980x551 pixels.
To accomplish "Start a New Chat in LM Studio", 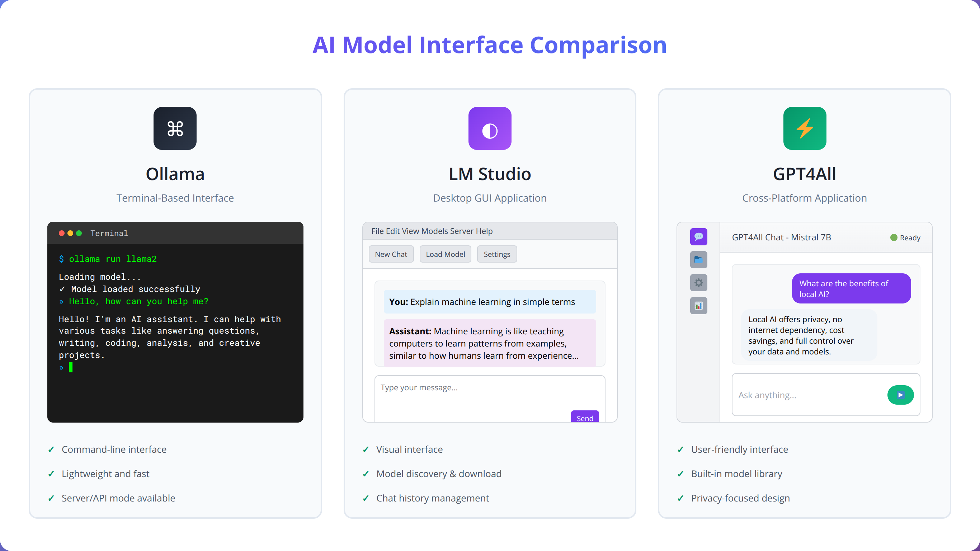I will click(391, 254).
